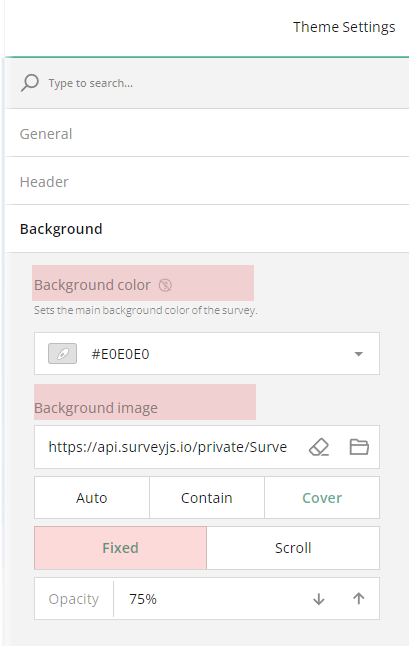Increase opacity with up arrow
Image resolution: width=409 pixels, height=646 pixels.
pos(359,599)
